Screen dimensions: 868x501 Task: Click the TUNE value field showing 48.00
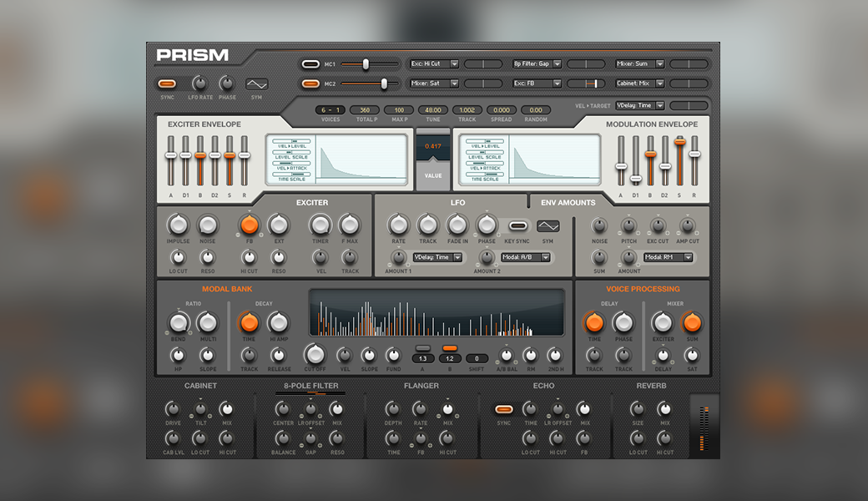tap(433, 110)
